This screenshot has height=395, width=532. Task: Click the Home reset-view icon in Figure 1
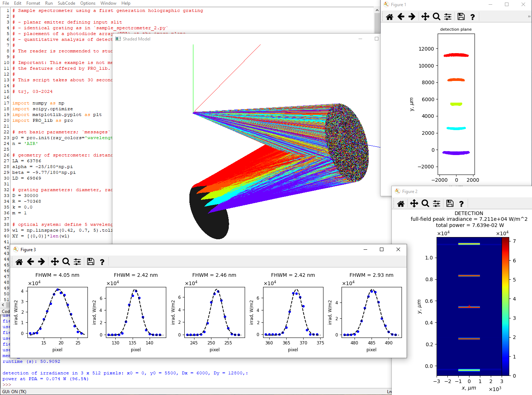point(390,17)
